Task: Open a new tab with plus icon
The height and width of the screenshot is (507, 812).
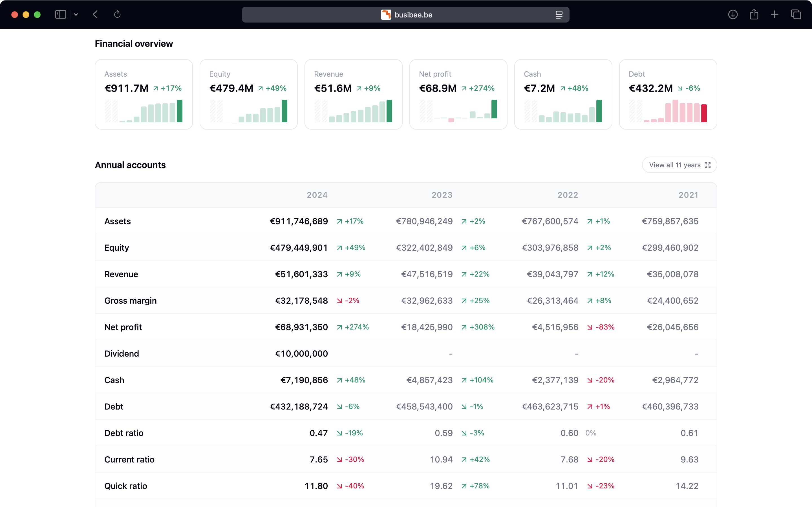Action: click(775, 14)
